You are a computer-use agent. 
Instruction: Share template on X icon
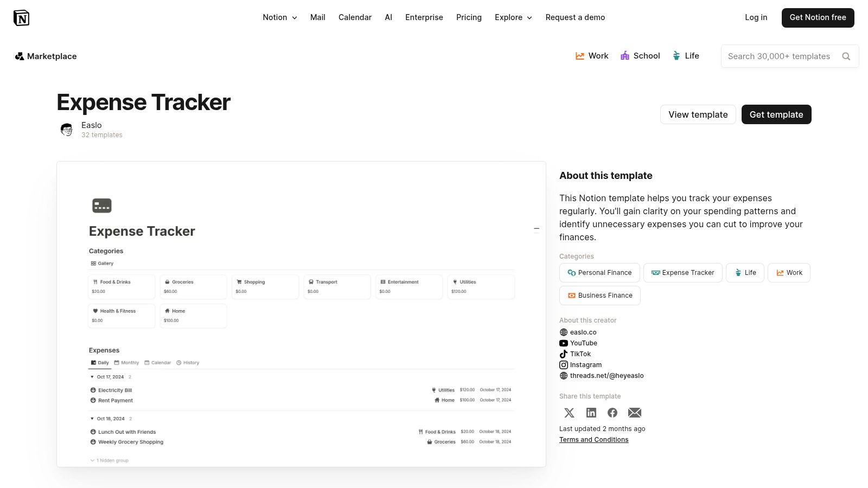pos(569,413)
